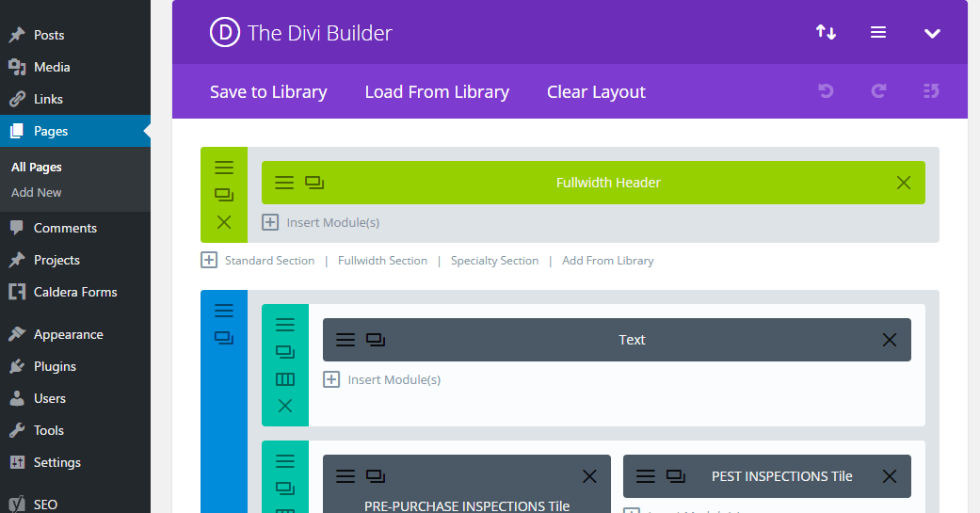Open settings of the tiles row
This screenshot has height=513, width=980.
pos(285,461)
